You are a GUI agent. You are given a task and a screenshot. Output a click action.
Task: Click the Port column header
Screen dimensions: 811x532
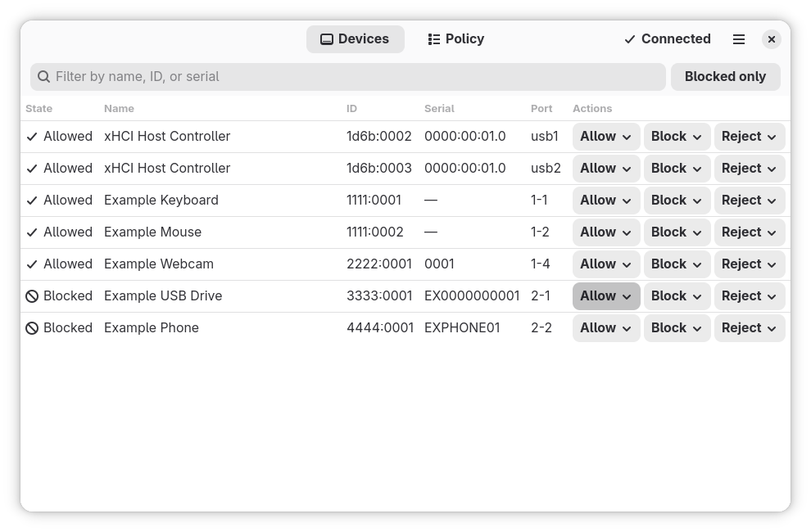click(x=541, y=109)
